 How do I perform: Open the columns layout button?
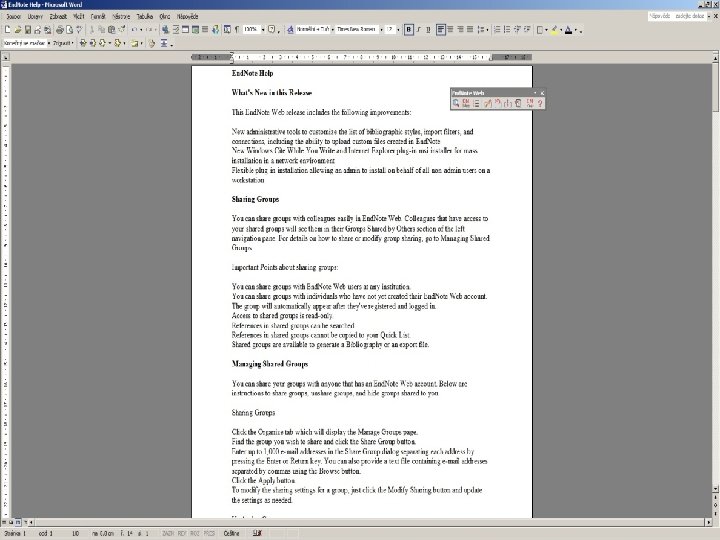[x=205, y=30]
